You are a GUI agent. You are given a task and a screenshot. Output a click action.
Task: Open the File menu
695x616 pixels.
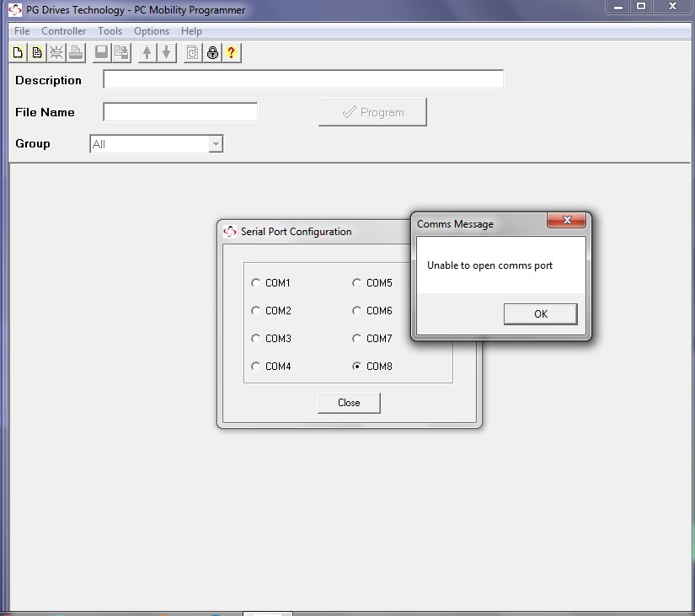[x=22, y=31]
